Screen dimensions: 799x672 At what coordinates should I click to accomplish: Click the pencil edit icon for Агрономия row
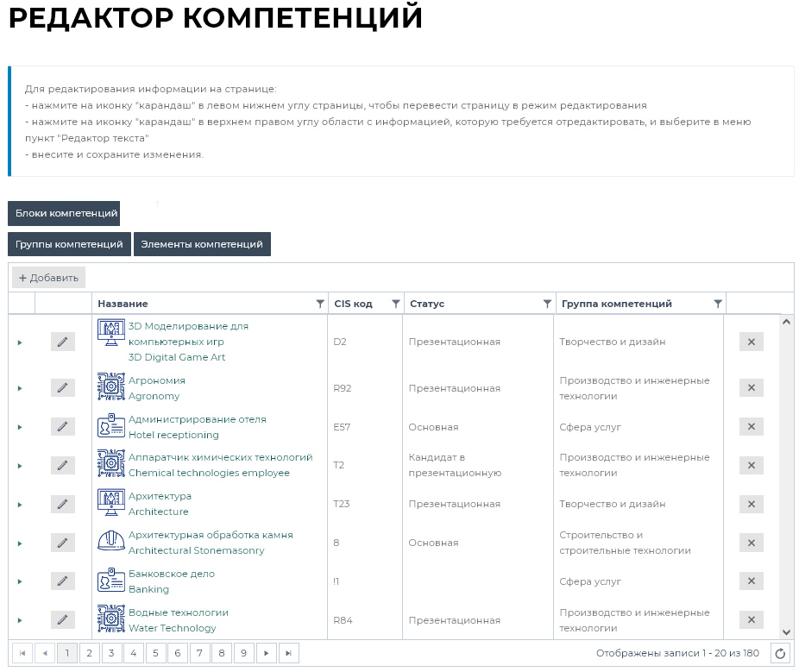tap(62, 388)
